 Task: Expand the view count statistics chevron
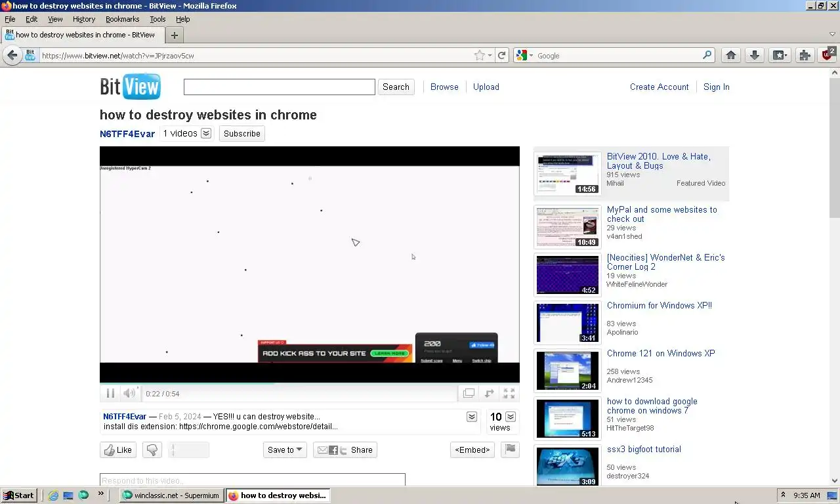click(x=511, y=417)
